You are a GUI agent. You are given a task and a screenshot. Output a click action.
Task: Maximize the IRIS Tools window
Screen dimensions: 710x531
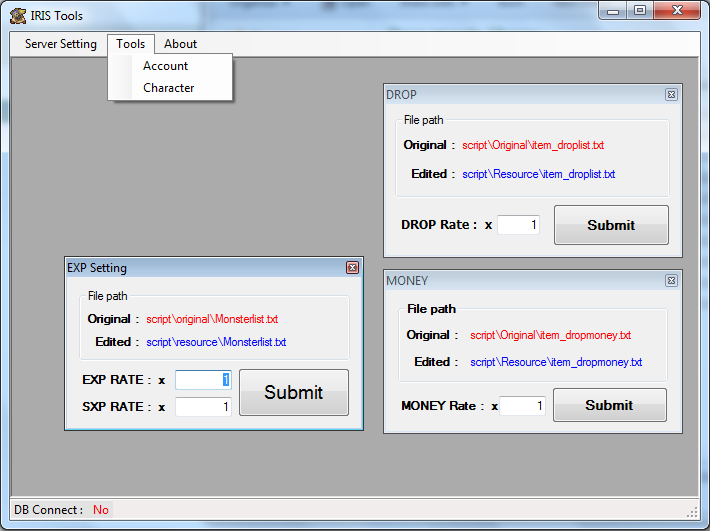tap(640, 11)
